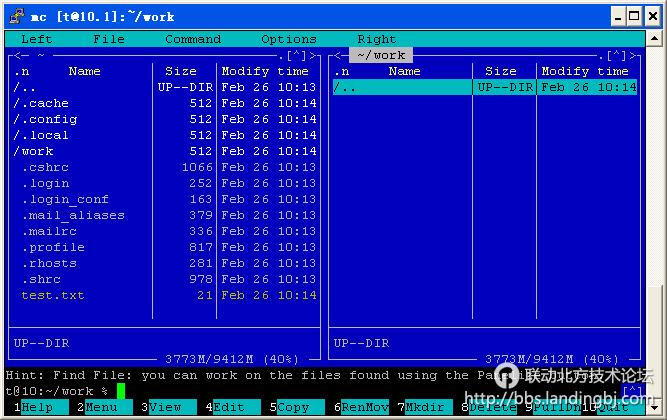Select the /.config directory

pos(46,119)
